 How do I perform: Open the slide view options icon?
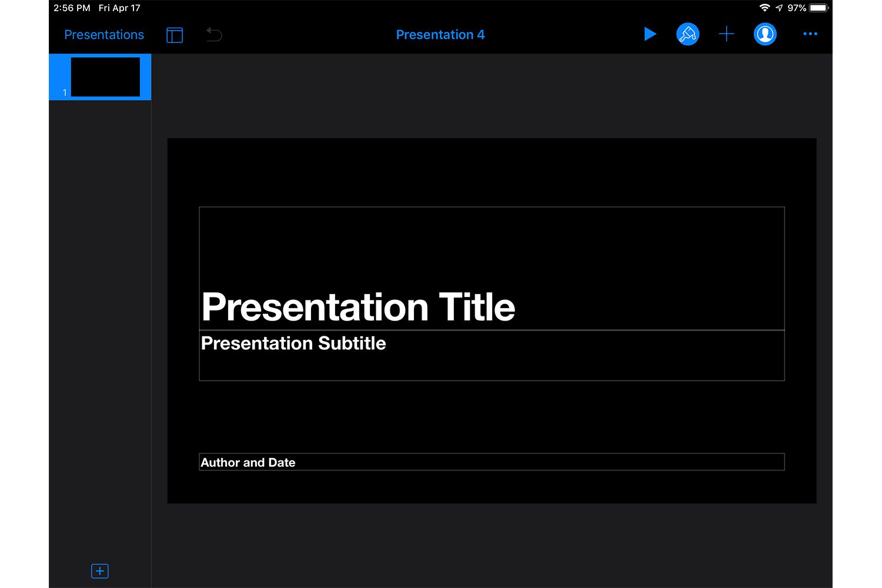[175, 35]
